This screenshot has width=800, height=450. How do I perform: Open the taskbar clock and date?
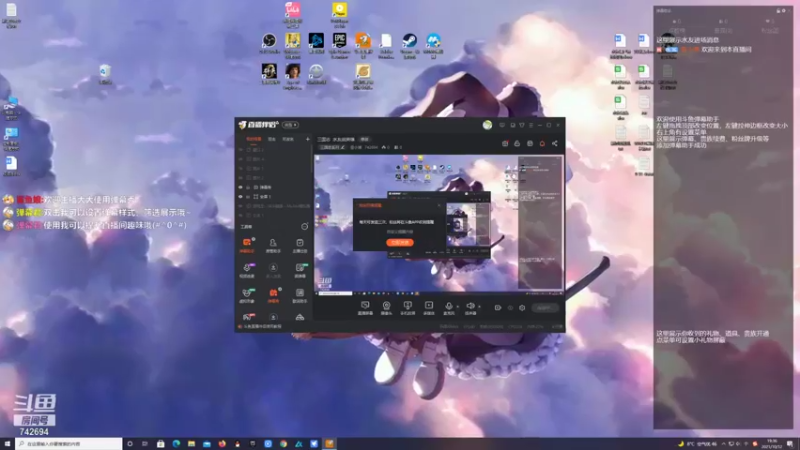[x=772, y=444]
